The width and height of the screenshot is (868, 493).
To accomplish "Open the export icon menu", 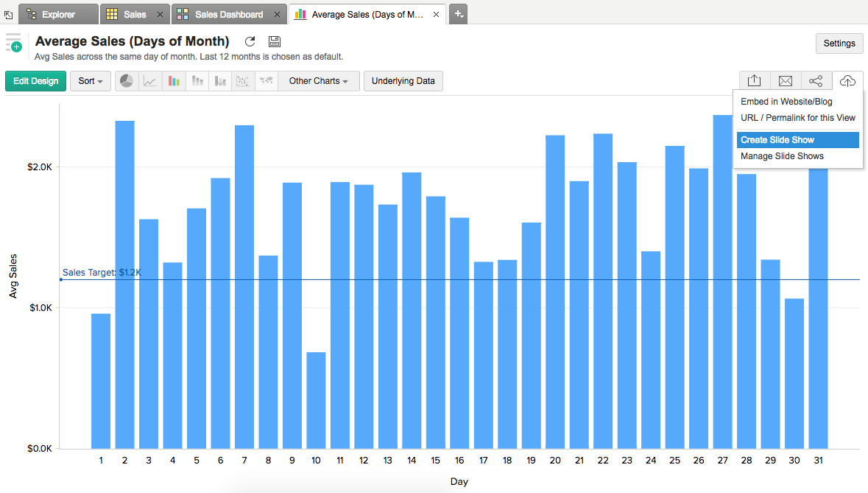I will 755,81.
